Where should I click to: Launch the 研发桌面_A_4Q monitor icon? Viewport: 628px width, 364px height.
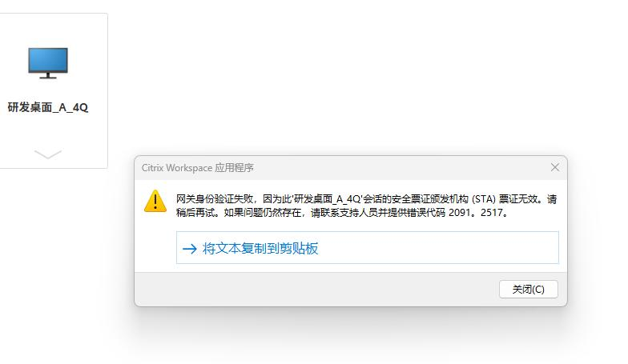coord(48,62)
